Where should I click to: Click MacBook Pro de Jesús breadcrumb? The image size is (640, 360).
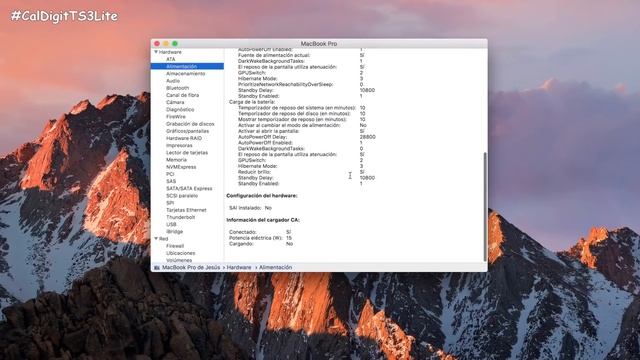point(191,268)
